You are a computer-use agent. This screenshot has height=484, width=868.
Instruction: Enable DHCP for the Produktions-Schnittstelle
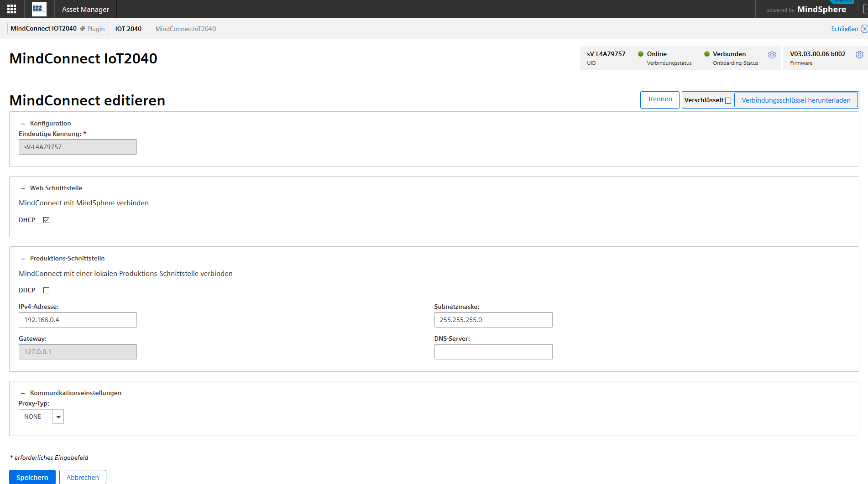[46, 291]
